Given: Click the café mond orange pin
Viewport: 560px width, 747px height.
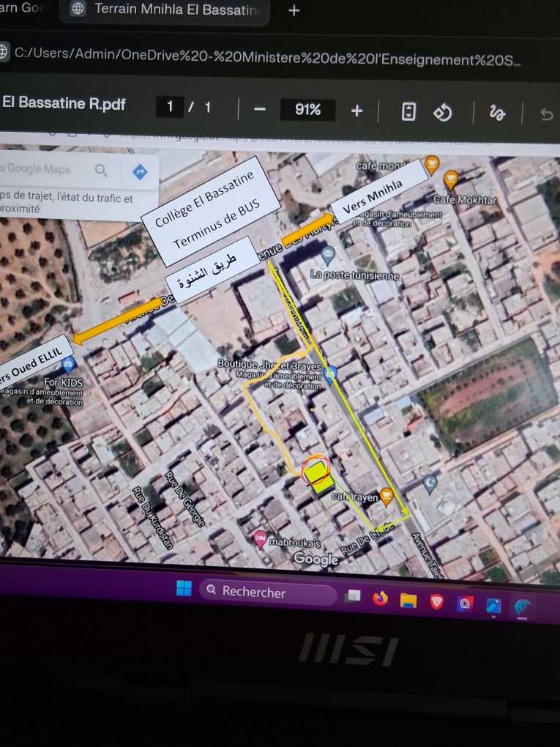Looking at the screenshot, I should point(431,164).
